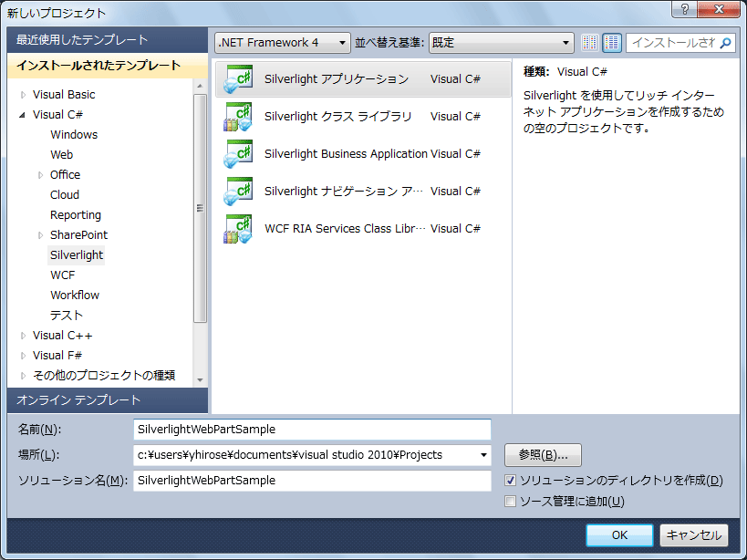Click the WCF RIA Services Class Libr… text

point(345,229)
